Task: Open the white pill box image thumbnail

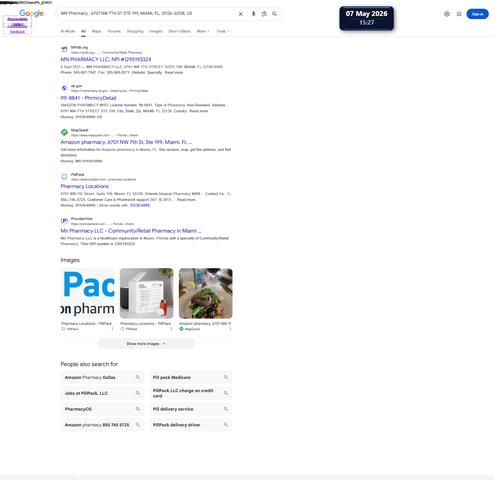Action: pyautogui.click(x=147, y=293)
